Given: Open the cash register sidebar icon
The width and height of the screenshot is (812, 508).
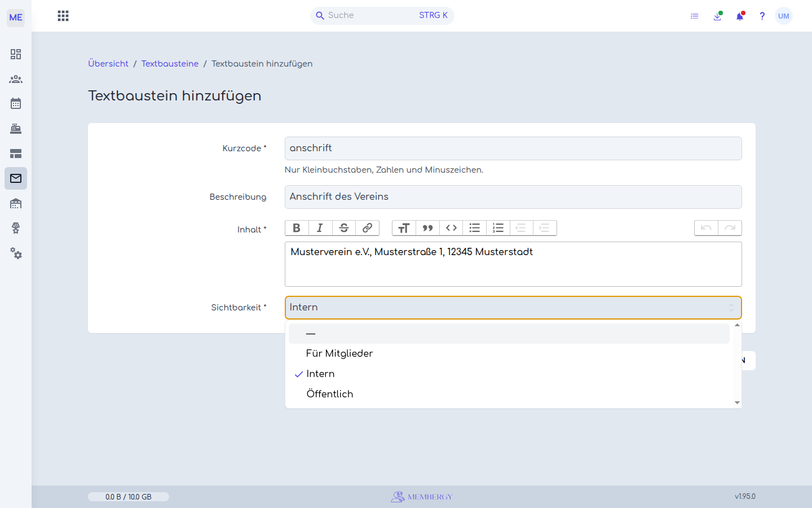Looking at the screenshot, I should point(16,129).
